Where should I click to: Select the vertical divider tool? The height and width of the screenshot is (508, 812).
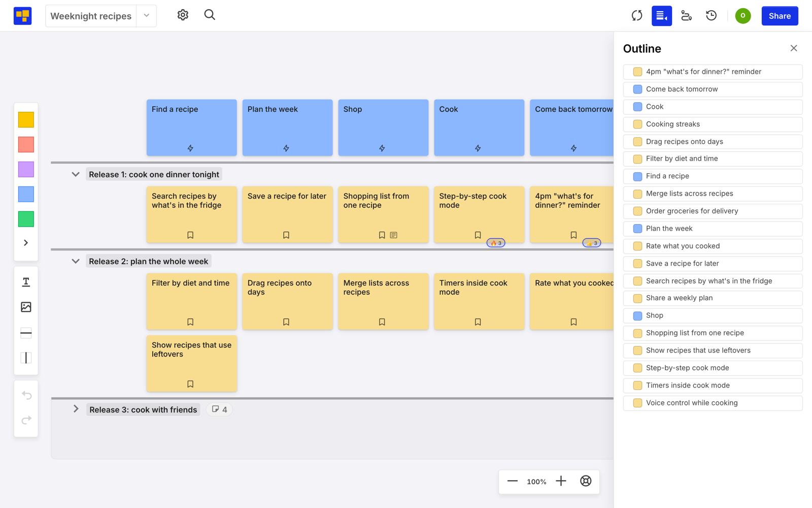click(26, 358)
